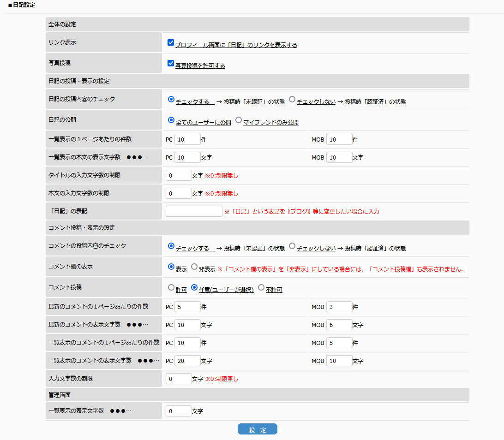Select 不許可 for コメント投稿
This screenshot has height=440, width=504.
pos(261,287)
